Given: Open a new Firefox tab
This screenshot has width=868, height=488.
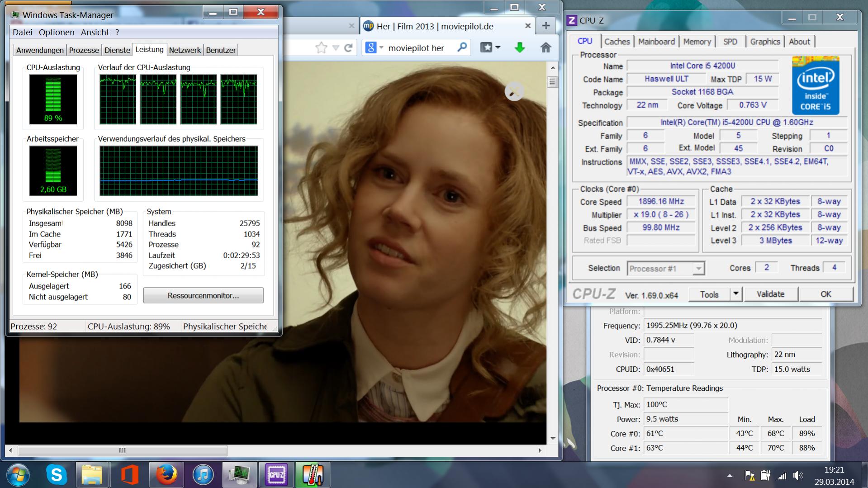Looking at the screenshot, I should [546, 26].
